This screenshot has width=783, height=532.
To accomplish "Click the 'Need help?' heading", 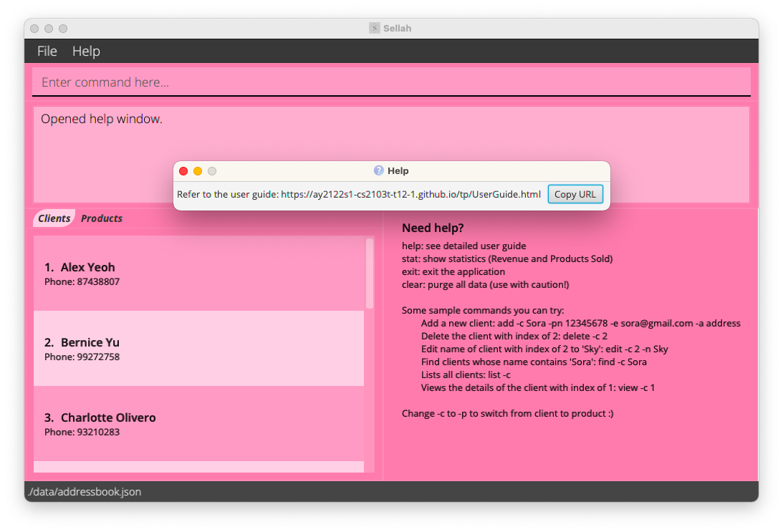I will (x=433, y=228).
